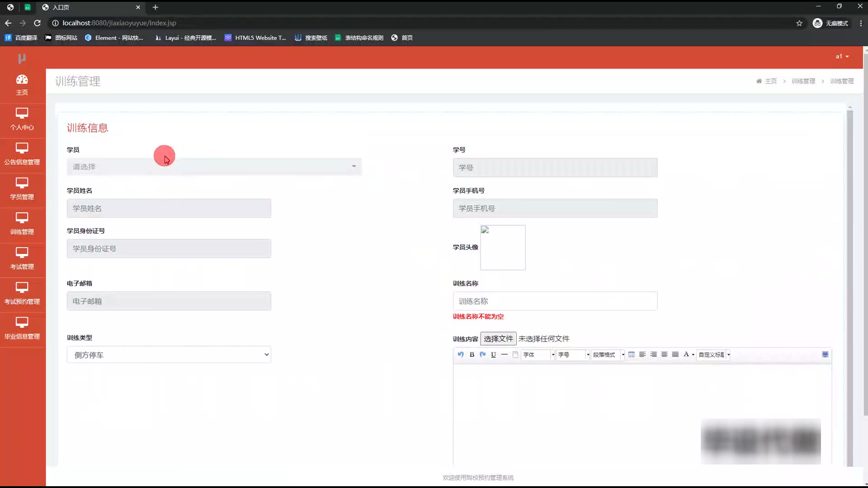This screenshot has width=868, height=488.
Task: Open the 字号 font size dropdown
Action: point(573,355)
